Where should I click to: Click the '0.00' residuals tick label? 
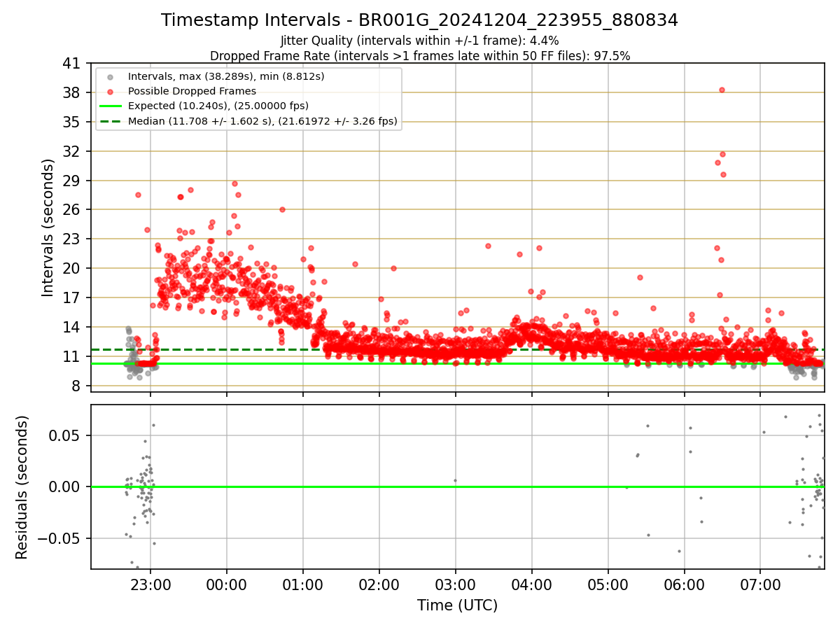(65, 487)
